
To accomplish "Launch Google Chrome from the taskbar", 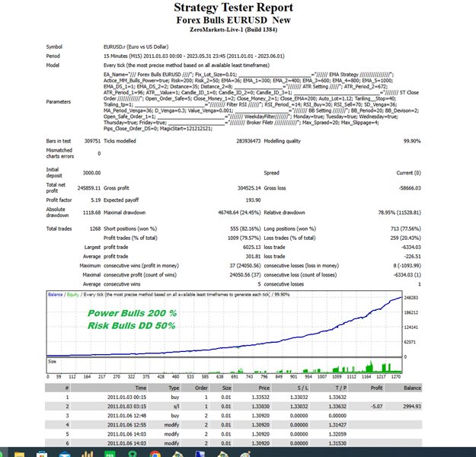I will coord(155,454).
